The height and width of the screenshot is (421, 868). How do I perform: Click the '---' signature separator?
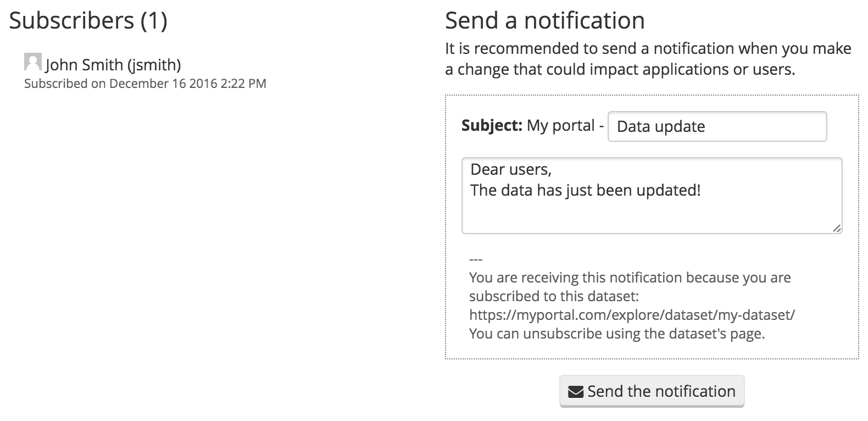coord(476,259)
